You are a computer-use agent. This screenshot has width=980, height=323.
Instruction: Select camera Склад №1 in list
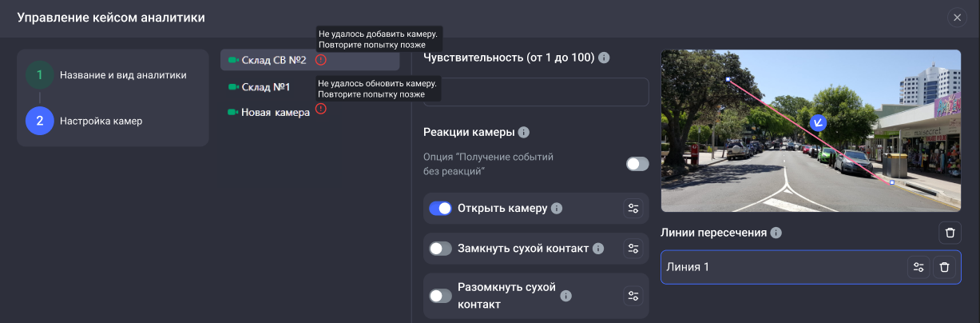point(264,86)
